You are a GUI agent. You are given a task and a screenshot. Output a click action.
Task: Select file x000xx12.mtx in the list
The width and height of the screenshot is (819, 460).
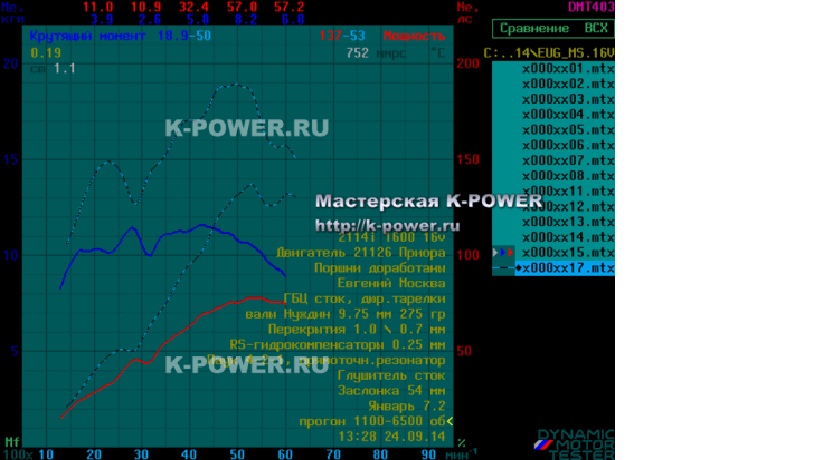[568, 206]
